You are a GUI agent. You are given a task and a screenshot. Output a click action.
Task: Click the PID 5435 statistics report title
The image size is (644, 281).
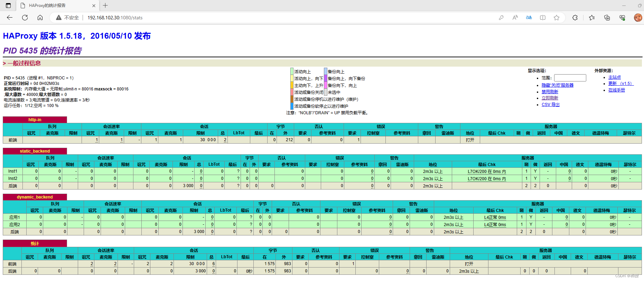42,51
